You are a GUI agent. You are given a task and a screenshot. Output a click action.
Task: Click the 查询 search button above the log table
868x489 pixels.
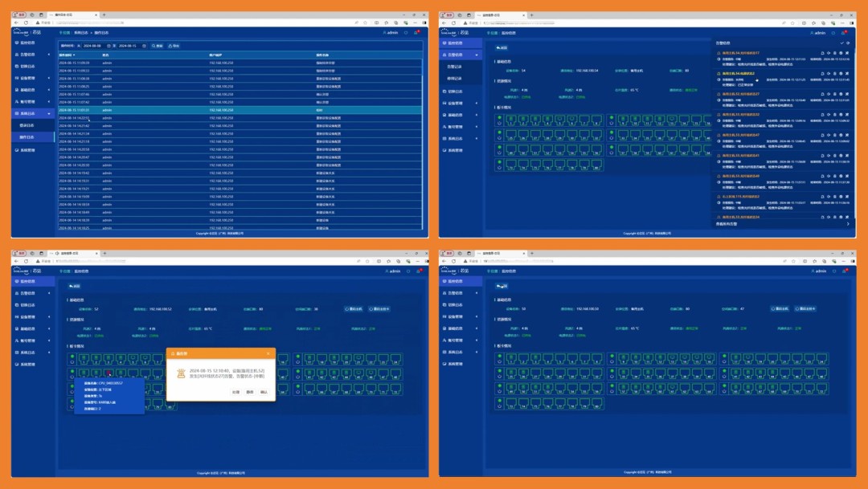point(158,46)
